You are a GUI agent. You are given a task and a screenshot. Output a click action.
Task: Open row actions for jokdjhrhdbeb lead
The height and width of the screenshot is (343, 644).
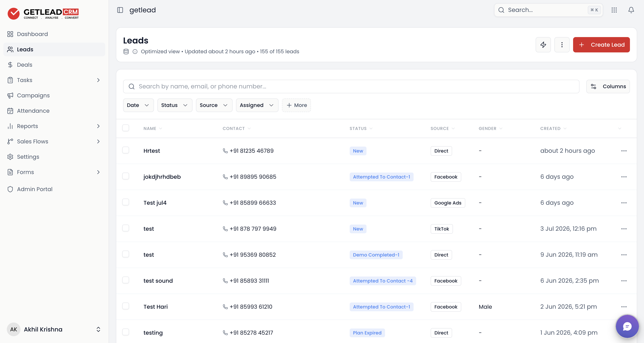(x=624, y=177)
